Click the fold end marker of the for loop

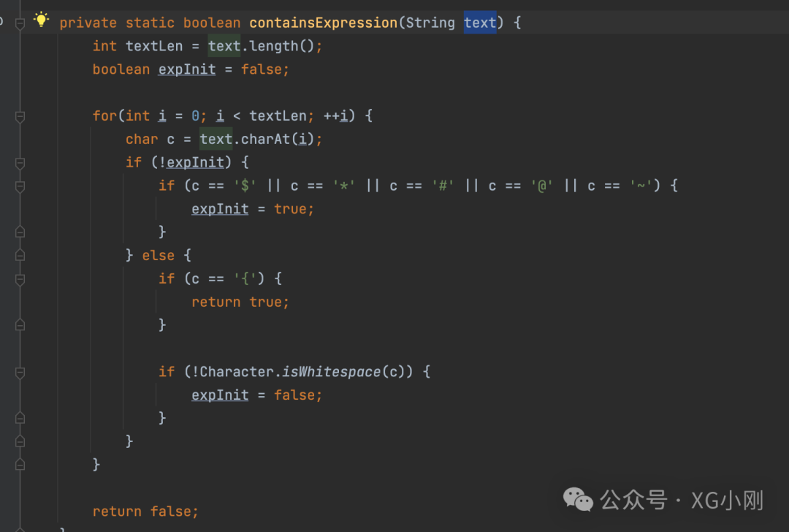click(x=20, y=464)
